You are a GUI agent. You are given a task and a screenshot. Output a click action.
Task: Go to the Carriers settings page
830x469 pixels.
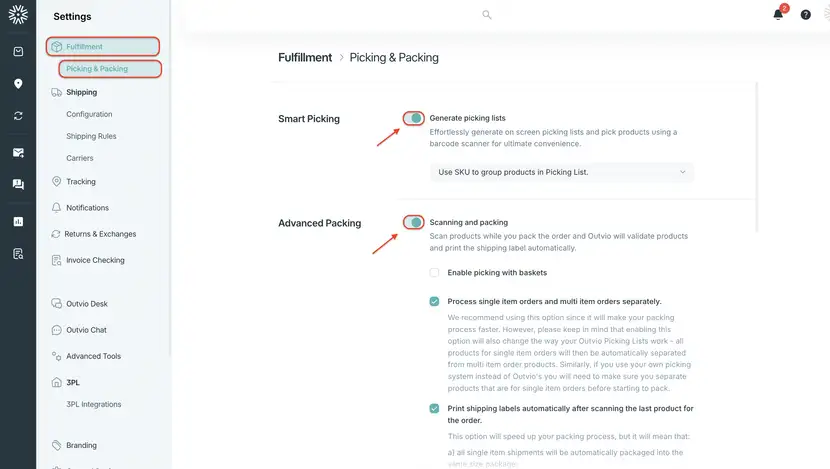pyautogui.click(x=79, y=158)
